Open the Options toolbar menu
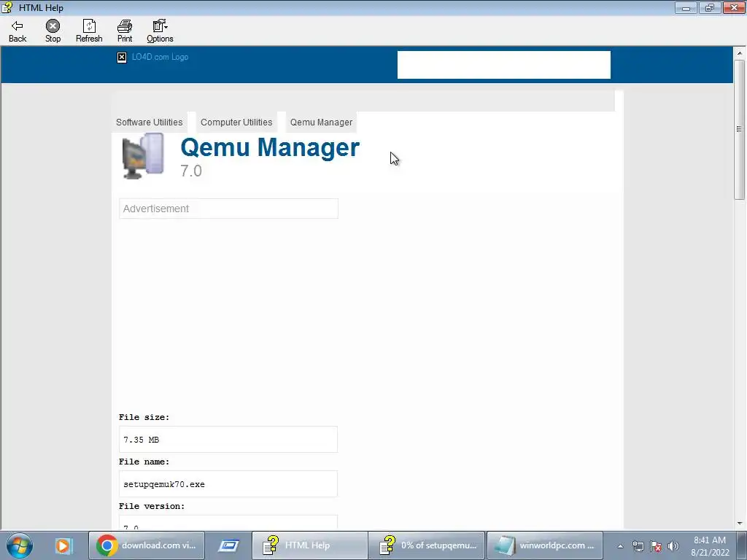The width and height of the screenshot is (747, 560). tap(160, 31)
